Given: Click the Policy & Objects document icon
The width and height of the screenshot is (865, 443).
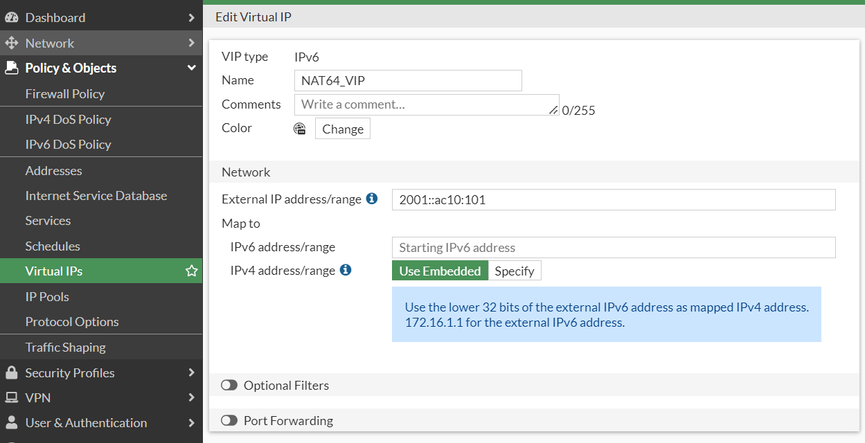Looking at the screenshot, I should [12, 68].
